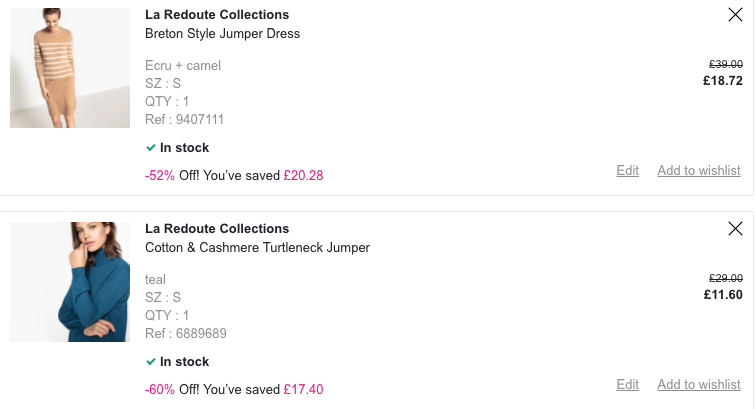Click La Redoute Collections brand above Turtleneck Jumper
Viewport: 755px width, 409px height.
[217, 229]
